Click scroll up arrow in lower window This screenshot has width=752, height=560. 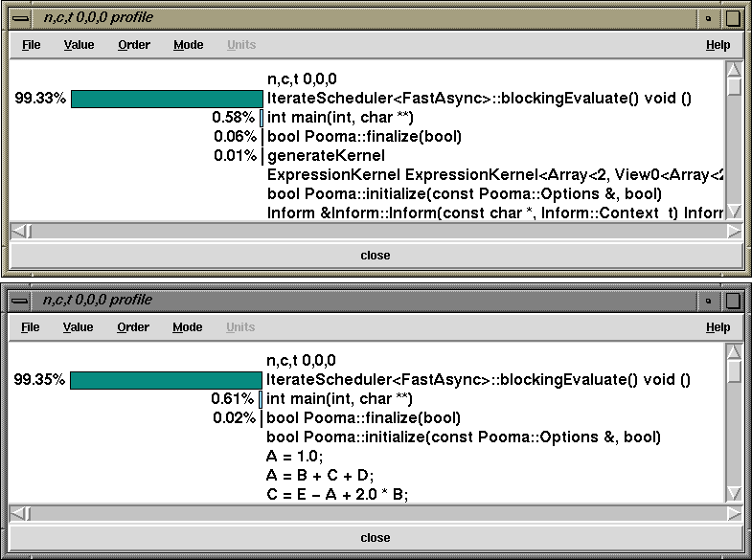point(734,351)
